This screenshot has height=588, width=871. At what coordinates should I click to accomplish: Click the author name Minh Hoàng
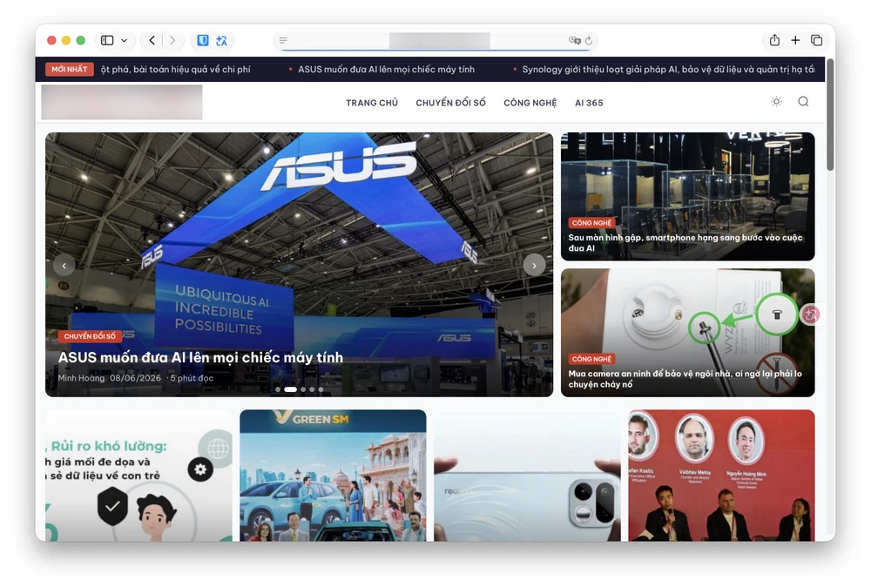81,378
